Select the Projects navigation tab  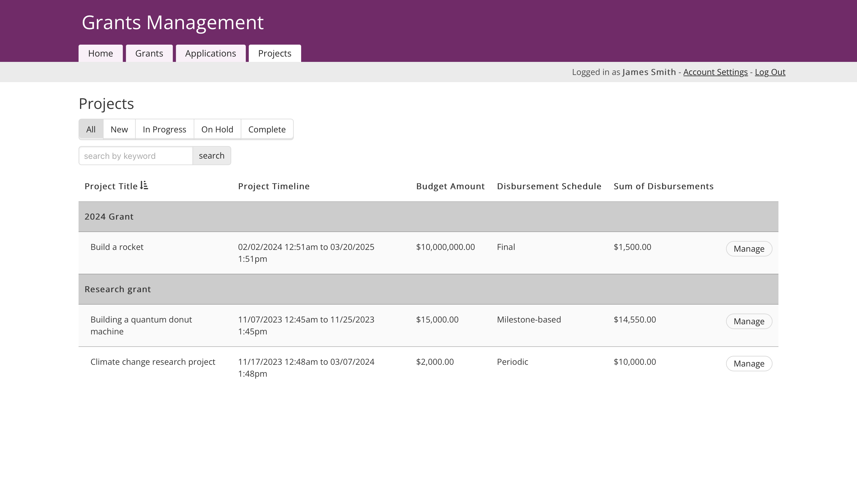(274, 53)
